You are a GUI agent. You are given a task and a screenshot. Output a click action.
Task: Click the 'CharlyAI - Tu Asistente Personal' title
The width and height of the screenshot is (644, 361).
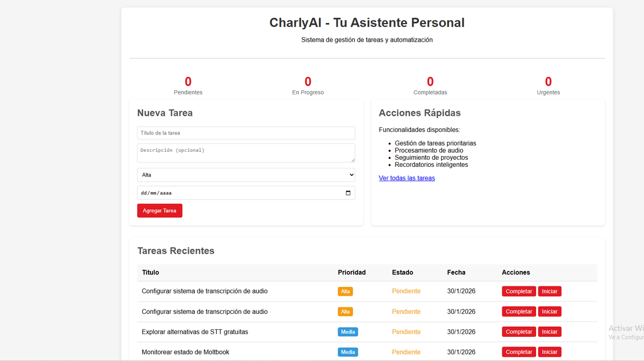tap(367, 23)
